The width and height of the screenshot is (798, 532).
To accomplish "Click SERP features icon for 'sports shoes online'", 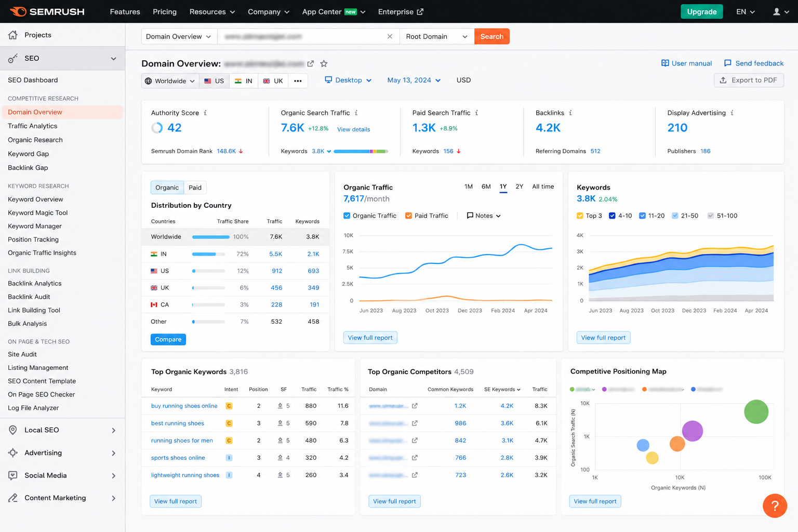I will tap(280, 458).
